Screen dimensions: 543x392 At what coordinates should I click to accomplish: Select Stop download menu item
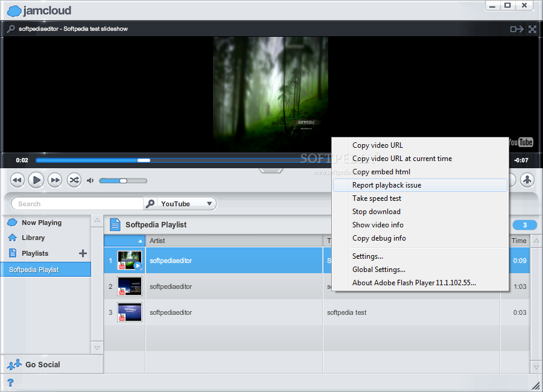point(420,212)
